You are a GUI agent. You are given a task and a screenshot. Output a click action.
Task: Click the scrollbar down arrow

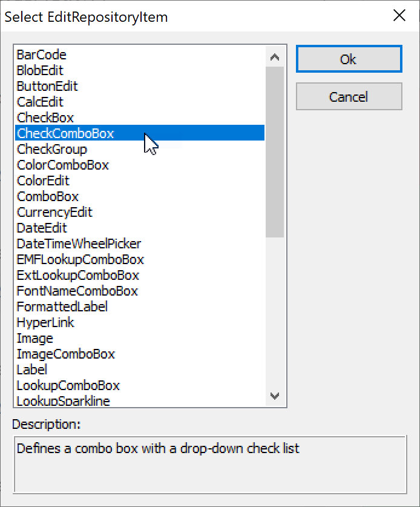[275, 396]
